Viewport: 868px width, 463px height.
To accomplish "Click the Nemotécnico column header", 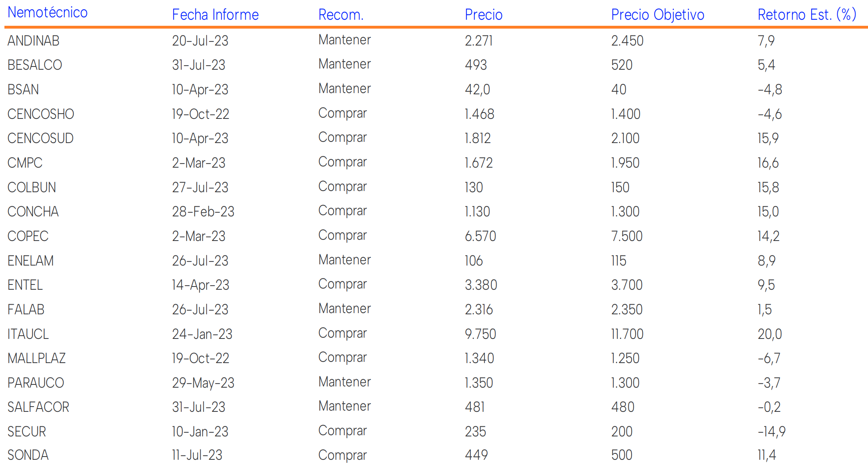I will pos(48,12).
